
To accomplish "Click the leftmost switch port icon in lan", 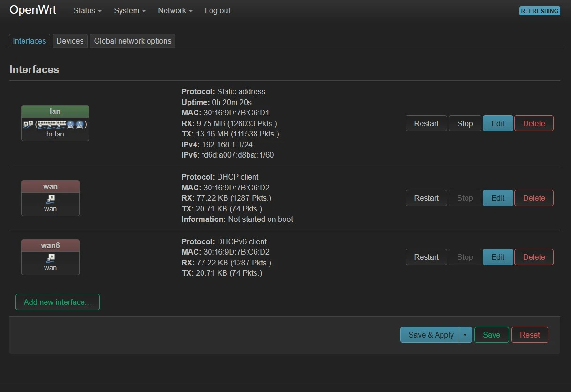I will 41,125.
